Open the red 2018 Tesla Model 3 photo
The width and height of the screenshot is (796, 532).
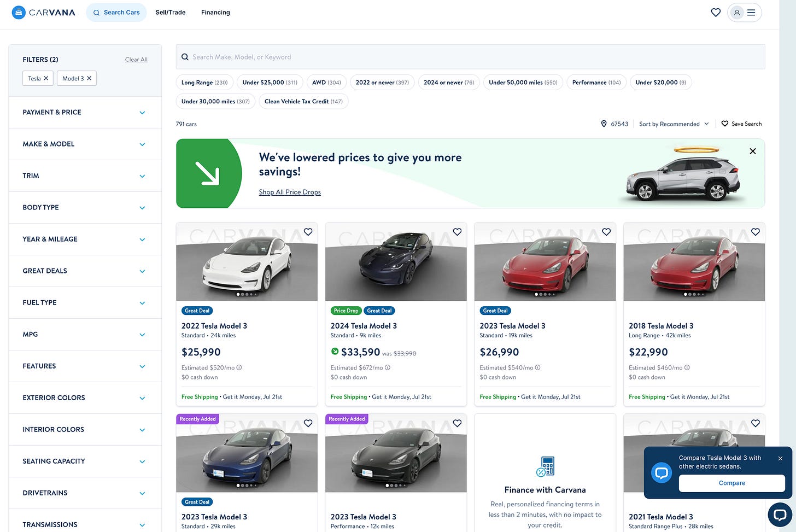[694, 262]
